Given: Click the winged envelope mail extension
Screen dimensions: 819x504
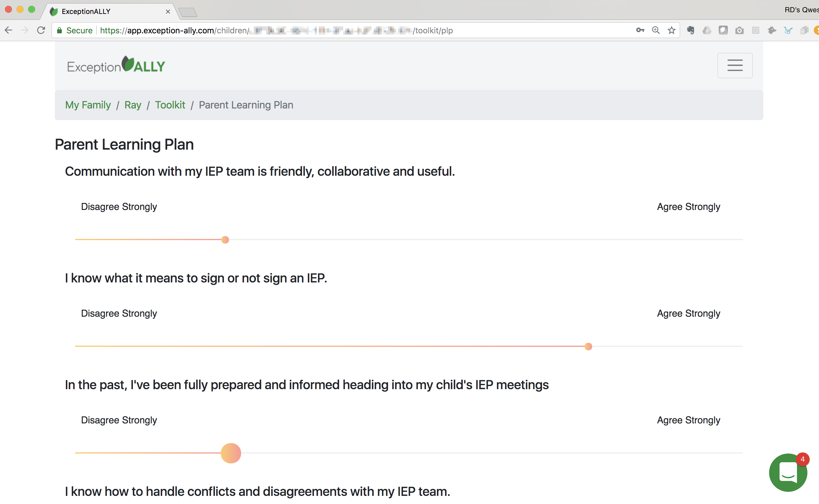Looking at the screenshot, I should (788, 30).
